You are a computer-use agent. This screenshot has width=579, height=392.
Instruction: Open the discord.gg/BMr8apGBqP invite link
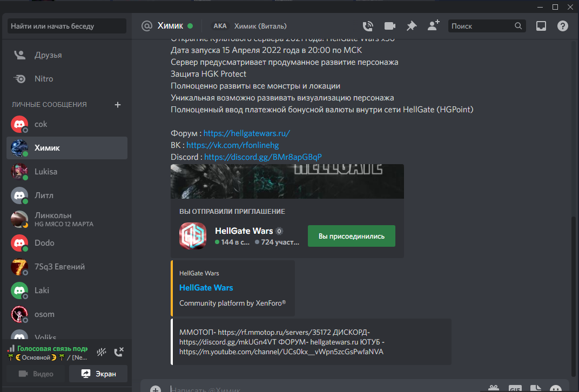[x=263, y=157]
